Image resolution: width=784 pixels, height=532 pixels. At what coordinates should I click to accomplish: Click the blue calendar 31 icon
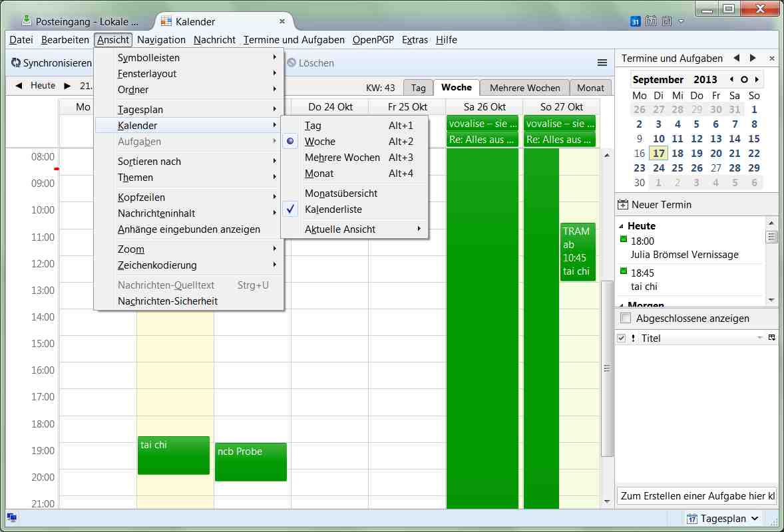coord(635,21)
